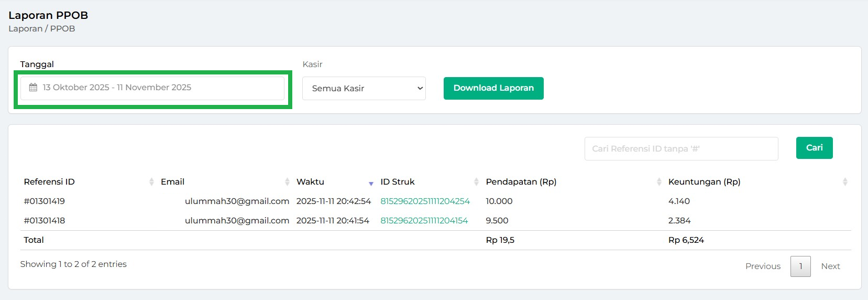
Task: Sort by Email column arrows
Action: pos(287,182)
